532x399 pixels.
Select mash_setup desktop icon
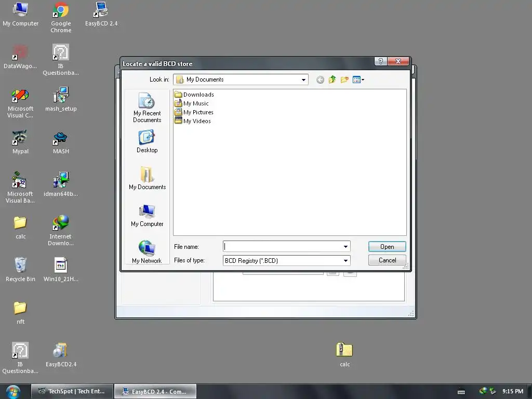(61, 99)
